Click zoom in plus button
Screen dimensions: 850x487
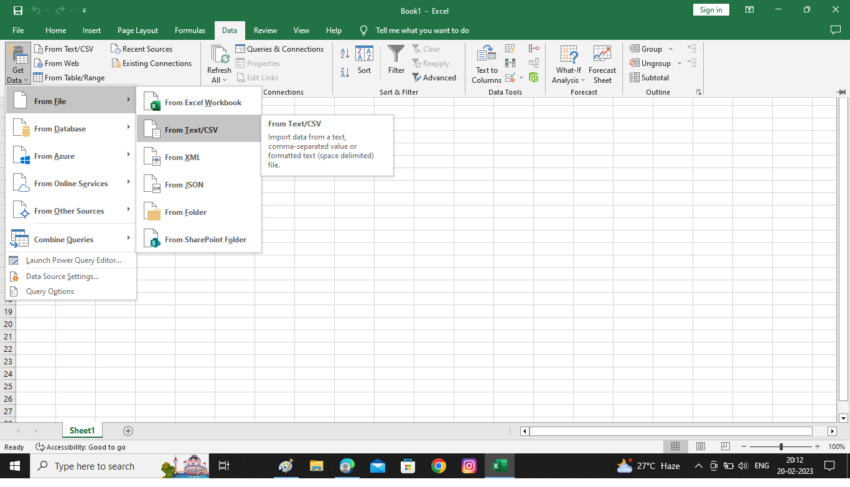click(x=817, y=446)
